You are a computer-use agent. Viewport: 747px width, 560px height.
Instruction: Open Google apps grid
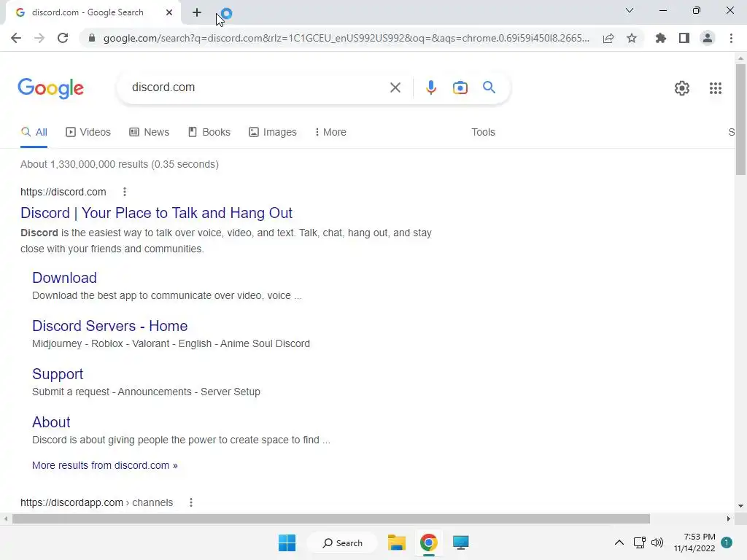click(715, 88)
